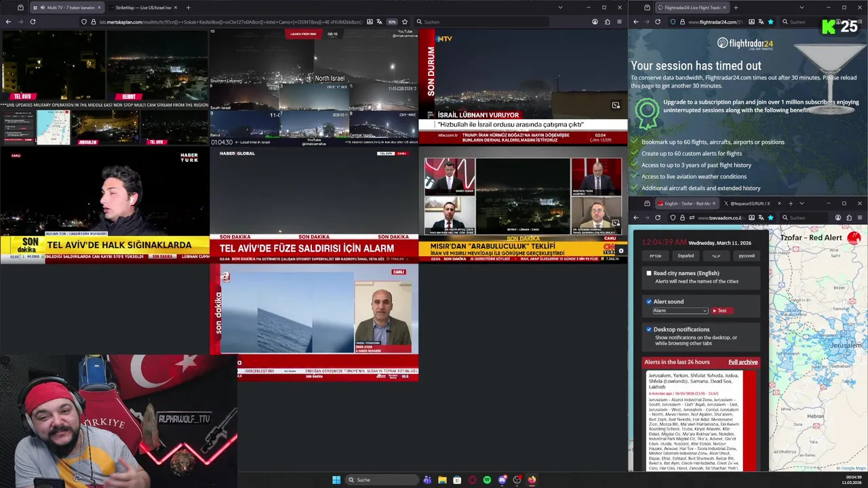Click the fullscreen icon on the NTV stream
868x488 pixels.
point(616,105)
